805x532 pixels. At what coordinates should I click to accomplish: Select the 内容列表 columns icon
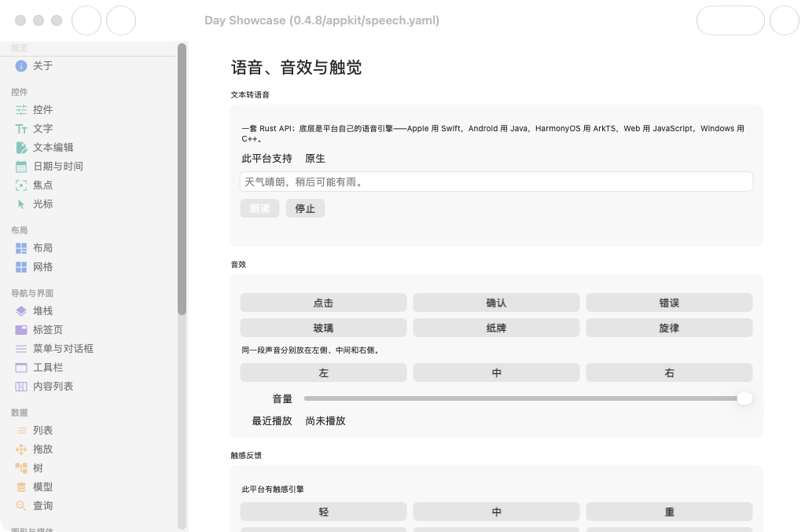(21, 387)
